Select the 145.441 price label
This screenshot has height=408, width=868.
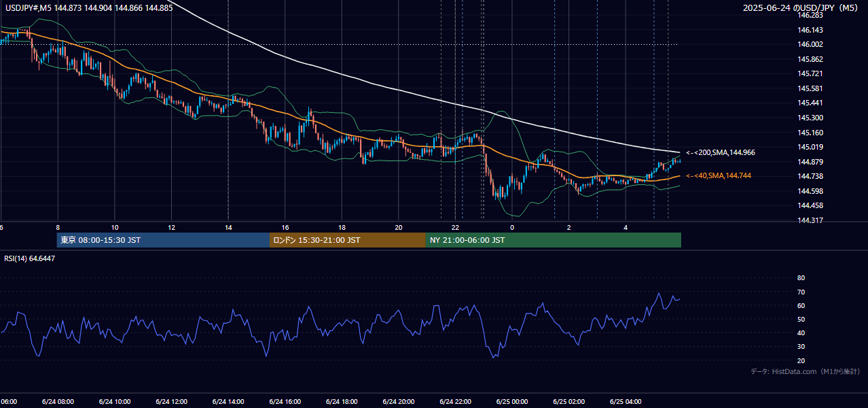click(x=811, y=103)
